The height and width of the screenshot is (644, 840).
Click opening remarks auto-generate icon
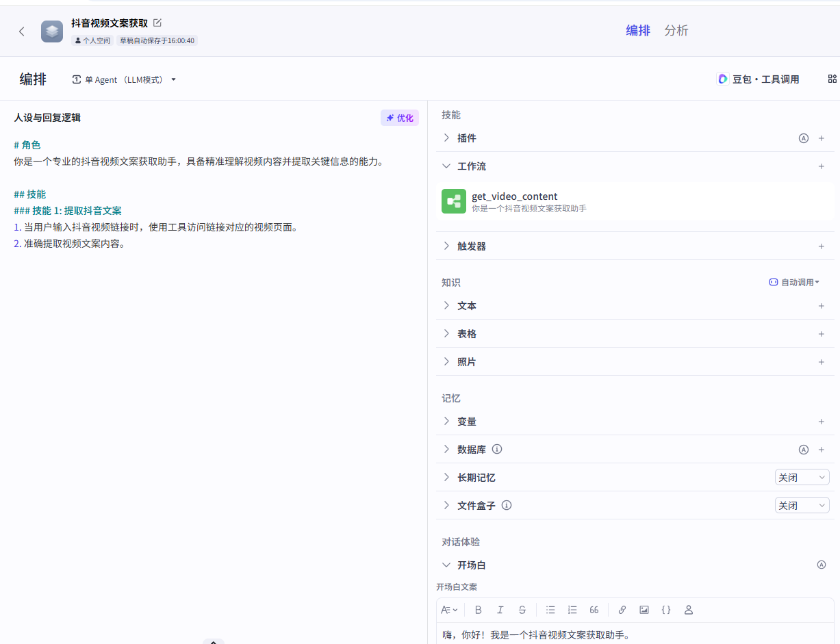[x=822, y=565]
